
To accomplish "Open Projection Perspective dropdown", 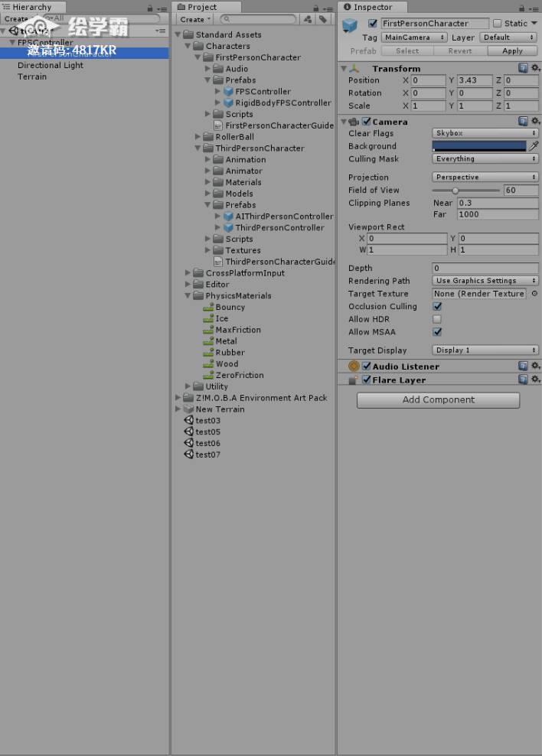I will [x=485, y=177].
